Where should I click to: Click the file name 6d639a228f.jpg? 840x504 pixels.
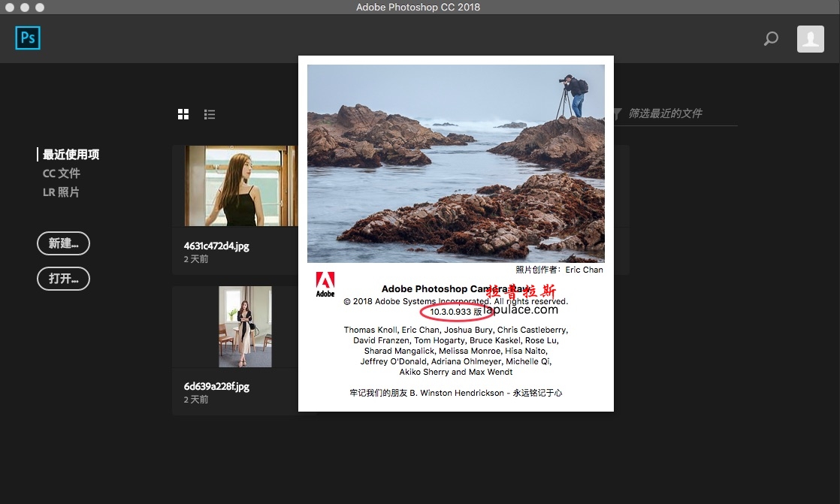(216, 386)
